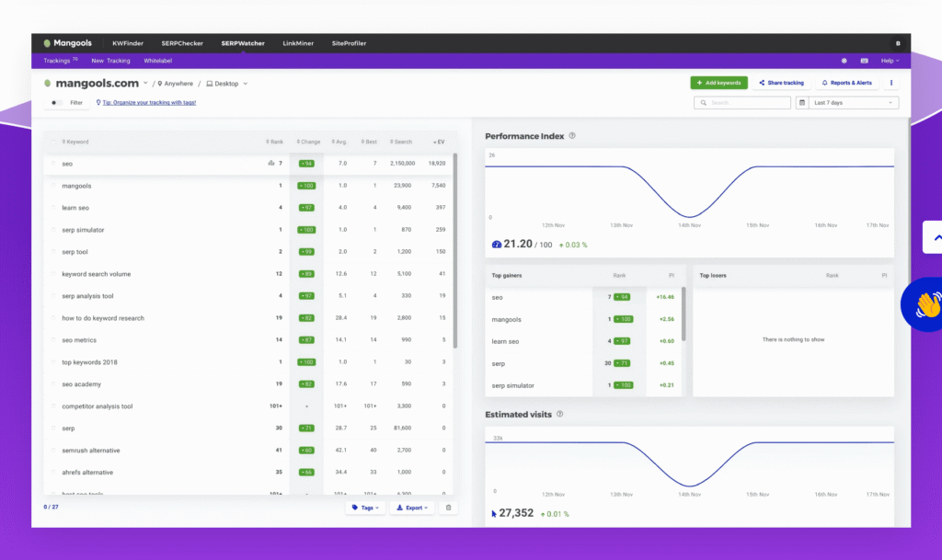942x560 pixels.
Task: Expand the Desktop device dropdown arrow
Action: [x=245, y=84]
